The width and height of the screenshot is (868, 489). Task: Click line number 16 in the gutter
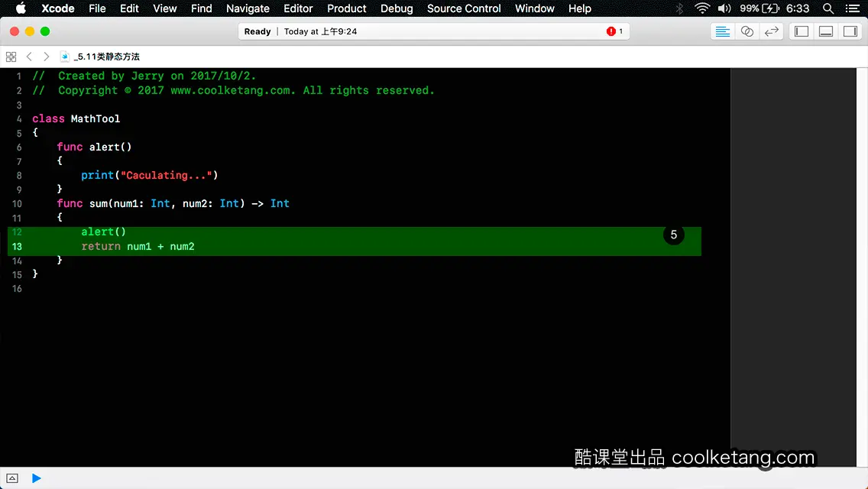(17, 289)
